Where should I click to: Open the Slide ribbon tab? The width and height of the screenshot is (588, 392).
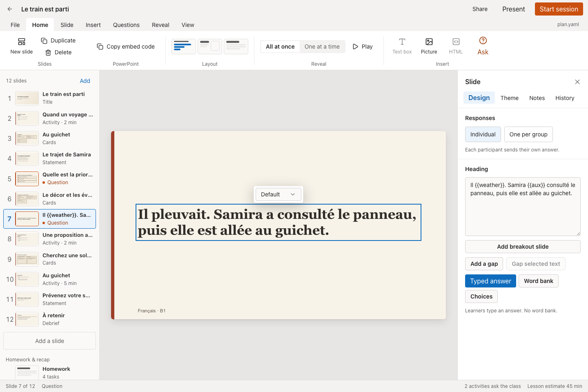(x=67, y=25)
